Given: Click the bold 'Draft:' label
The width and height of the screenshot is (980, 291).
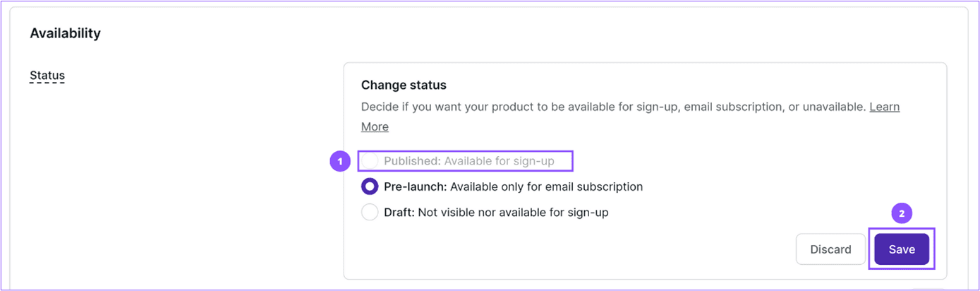Looking at the screenshot, I should [399, 212].
